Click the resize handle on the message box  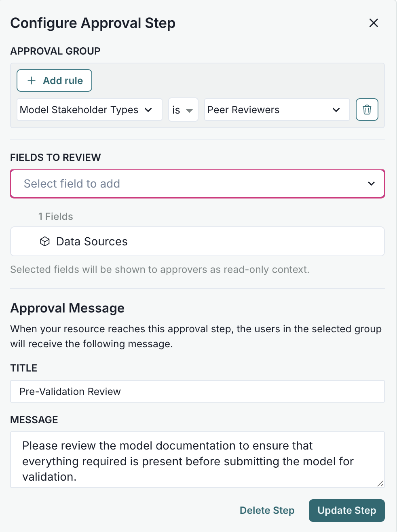[x=380, y=483]
